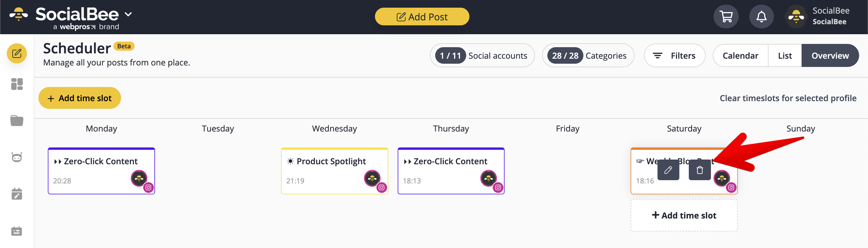Open the calendar edit sidebar icon

point(17,194)
